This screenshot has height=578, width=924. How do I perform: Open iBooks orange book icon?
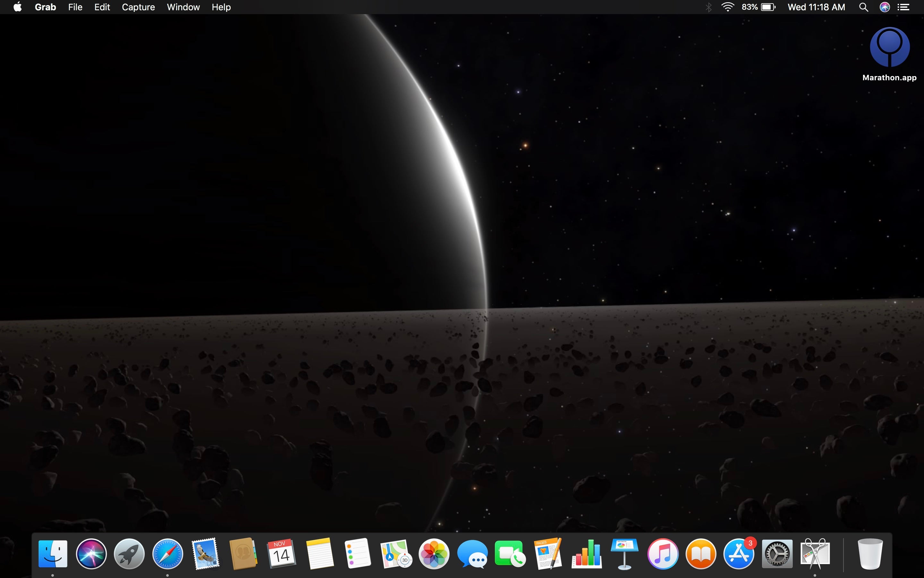tap(701, 554)
